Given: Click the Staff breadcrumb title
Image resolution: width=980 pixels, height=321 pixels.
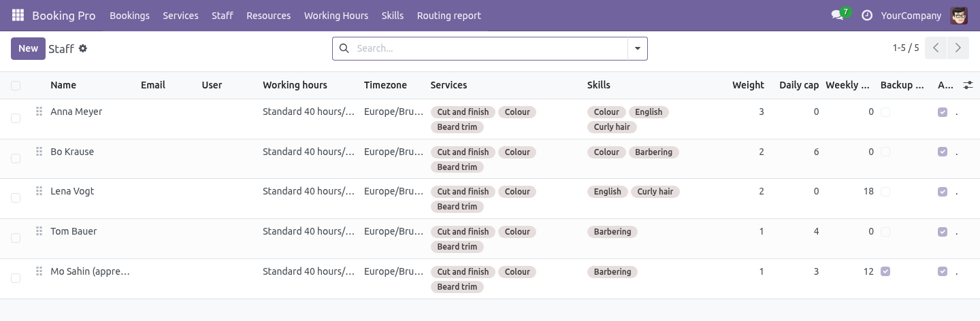Looking at the screenshot, I should coord(61,49).
